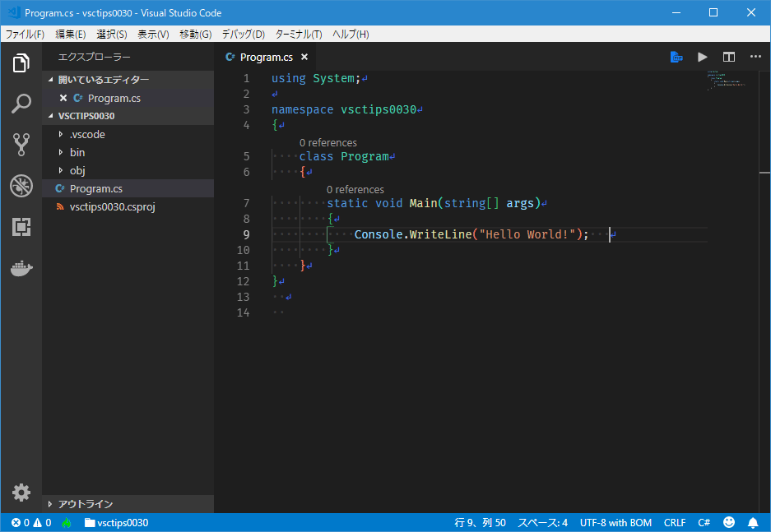Split the editor with the layout icon
Image resolution: width=771 pixels, height=532 pixels.
click(x=728, y=57)
